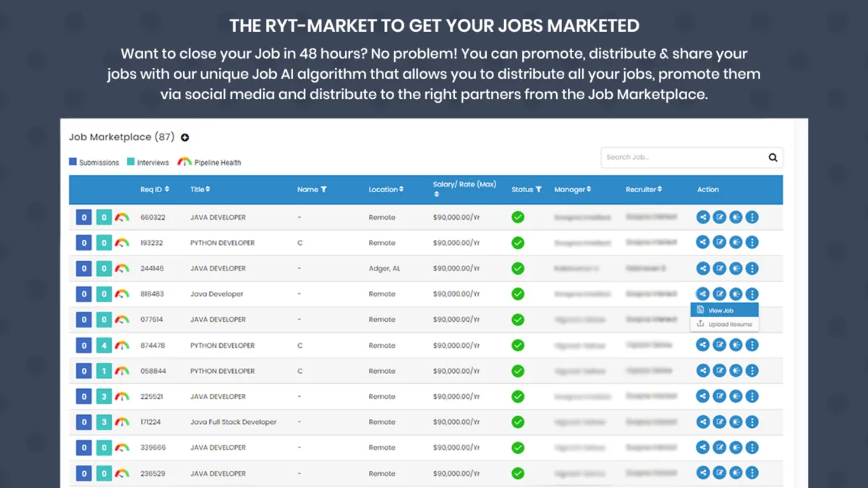Viewport: 868px width, 488px height.
Task: Edit job 818483 with pencil icon
Action: pos(720,294)
